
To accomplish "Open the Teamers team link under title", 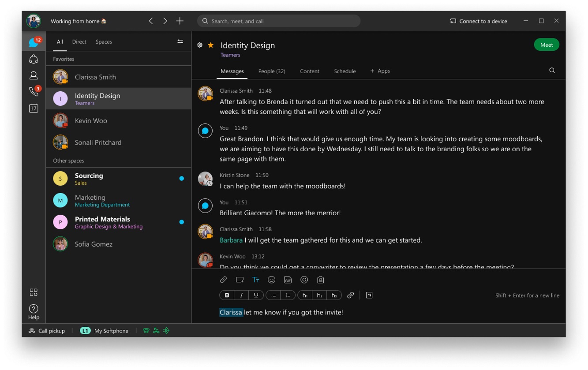I will pyautogui.click(x=230, y=55).
